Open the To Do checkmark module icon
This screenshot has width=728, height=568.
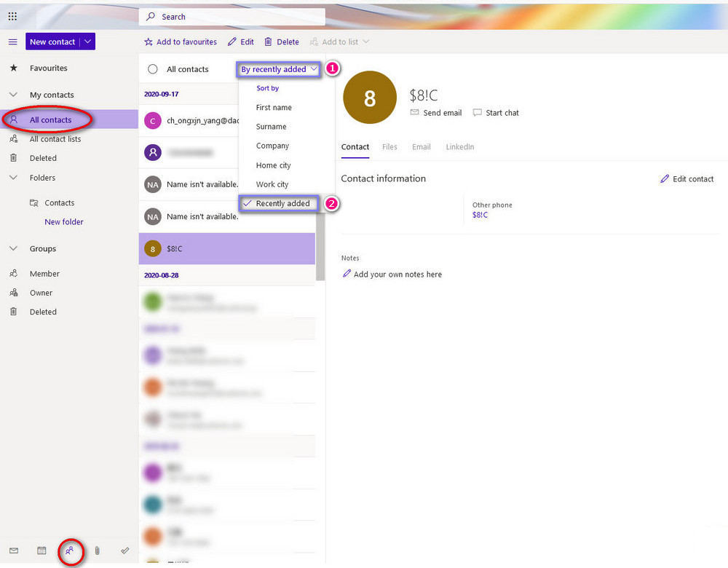pyautogui.click(x=125, y=551)
